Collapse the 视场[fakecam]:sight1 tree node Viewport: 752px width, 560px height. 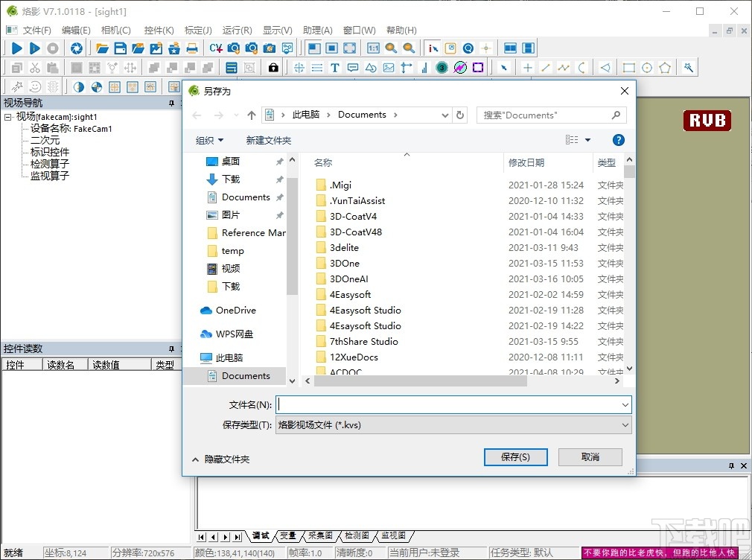point(7,117)
